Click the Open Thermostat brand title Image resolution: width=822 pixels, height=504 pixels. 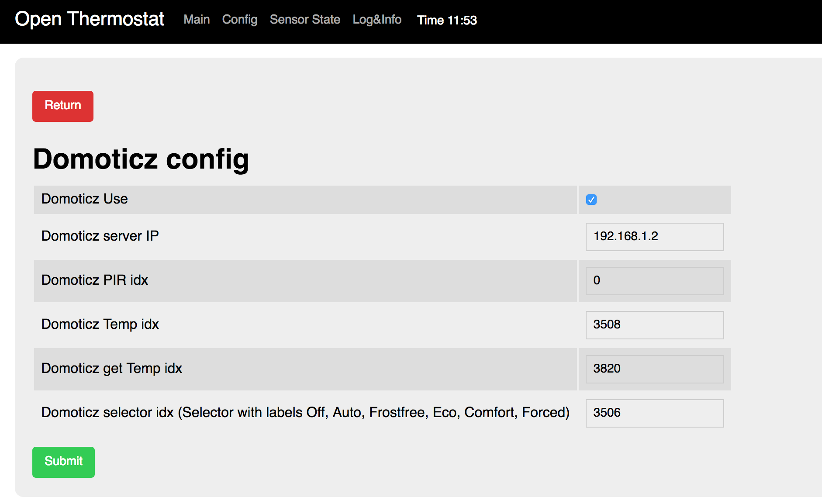(90, 19)
